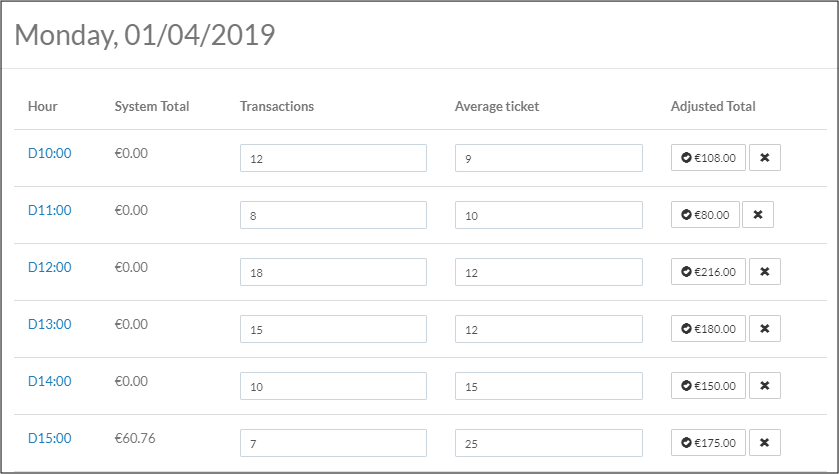Focus the Transactions field for D10:00

pyautogui.click(x=333, y=158)
